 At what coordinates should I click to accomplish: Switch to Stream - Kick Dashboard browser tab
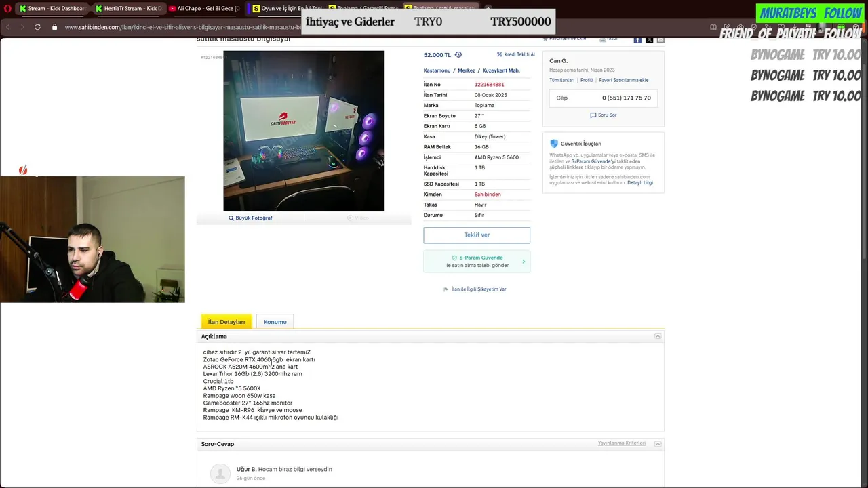click(53, 9)
